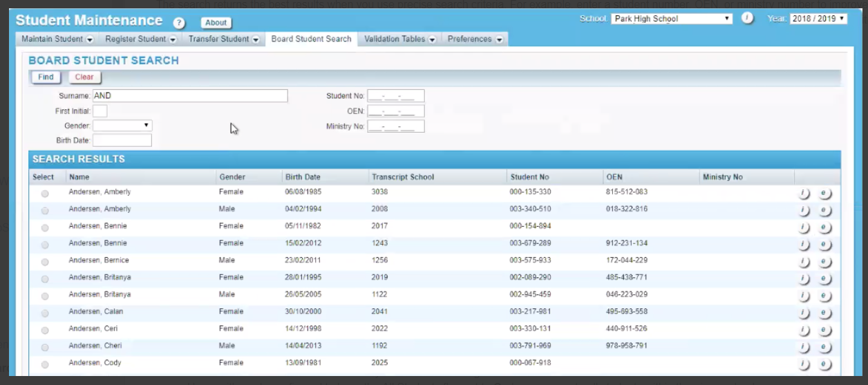The height and width of the screenshot is (385, 868).
Task: Click the Clear button
Action: click(x=84, y=77)
